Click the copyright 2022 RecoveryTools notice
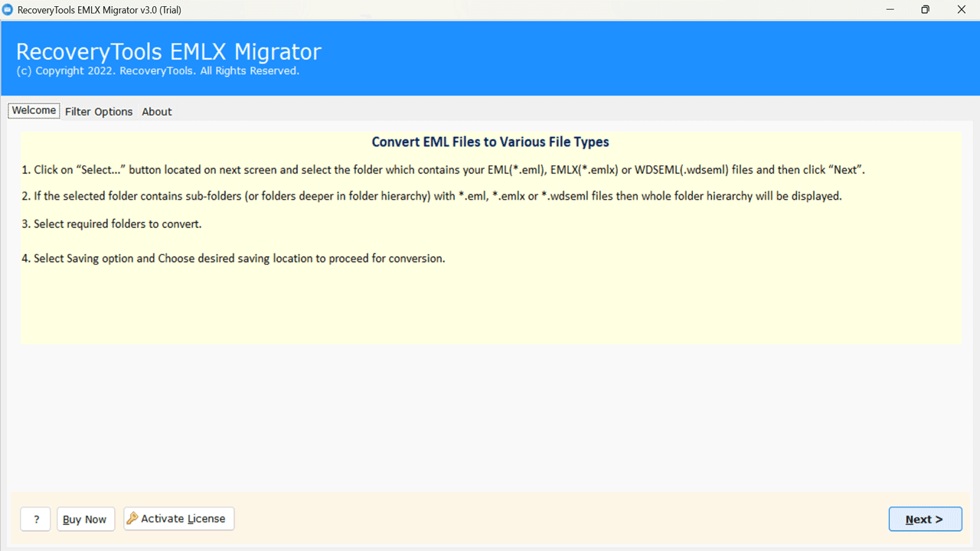This screenshot has width=980, height=551. 157,70
